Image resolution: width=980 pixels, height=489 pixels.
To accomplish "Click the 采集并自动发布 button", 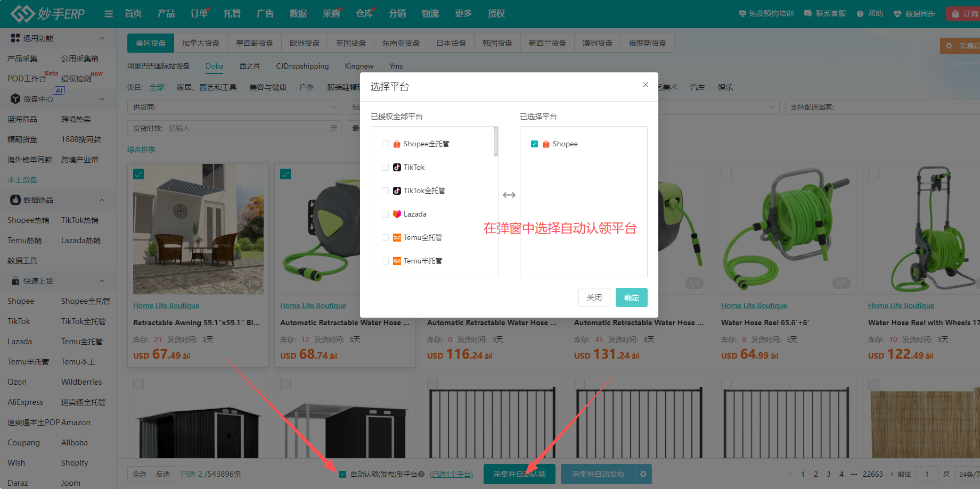I will coord(598,474).
